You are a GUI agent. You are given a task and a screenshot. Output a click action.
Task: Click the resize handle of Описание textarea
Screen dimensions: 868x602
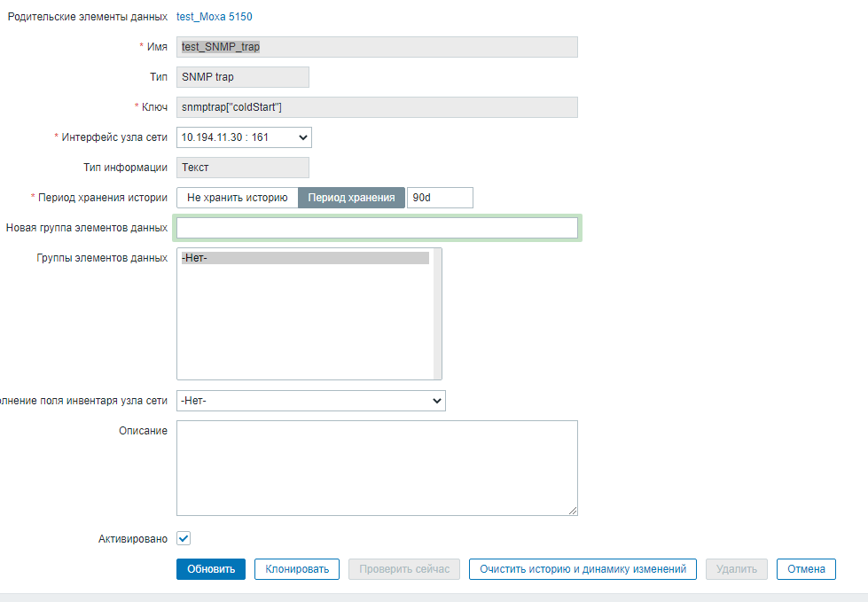pyautogui.click(x=573, y=511)
